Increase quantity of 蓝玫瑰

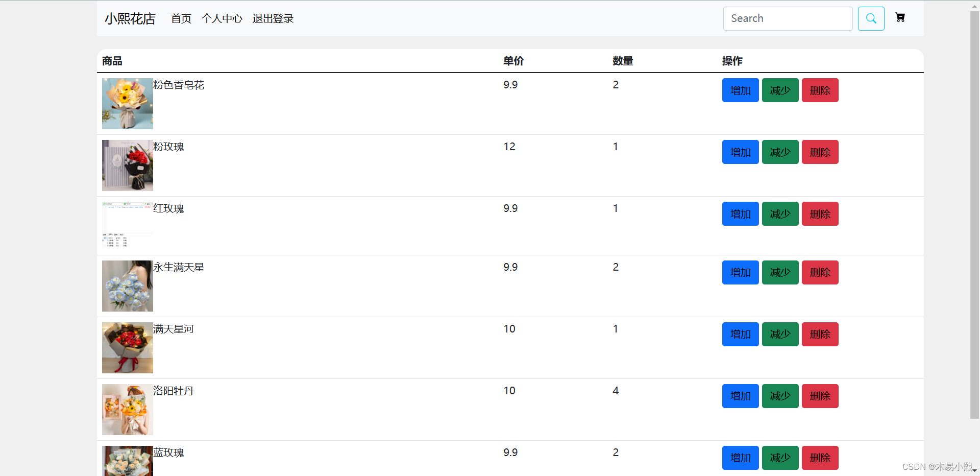click(x=740, y=458)
